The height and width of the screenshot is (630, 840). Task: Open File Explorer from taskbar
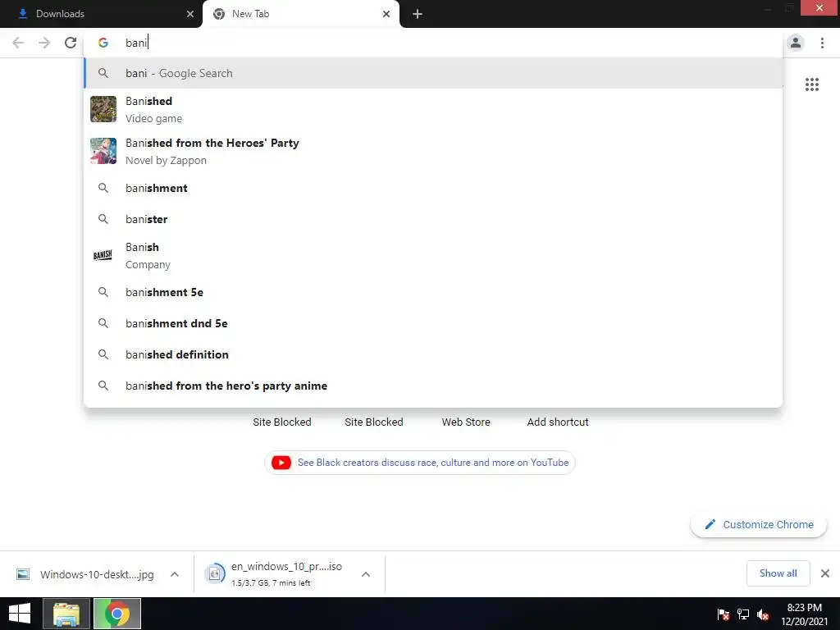tap(66, 614)
